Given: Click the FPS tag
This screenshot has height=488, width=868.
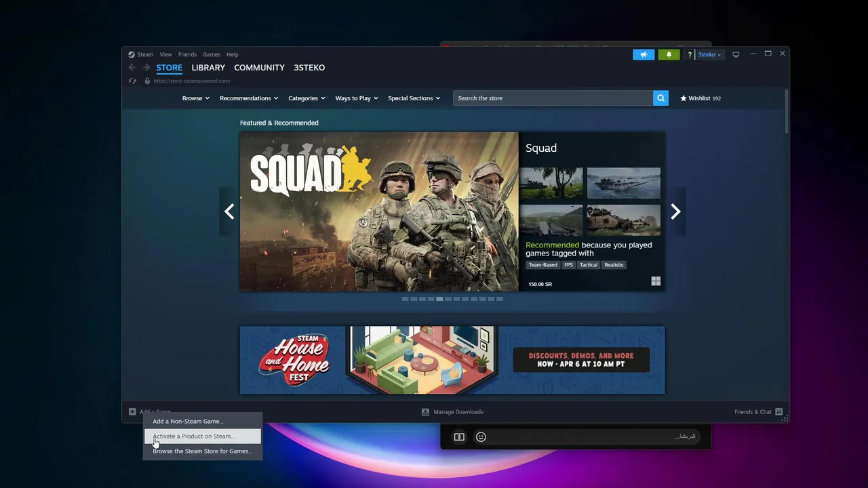Looking at the screenshot, I should pyautogui.click(x=568, y=265).
